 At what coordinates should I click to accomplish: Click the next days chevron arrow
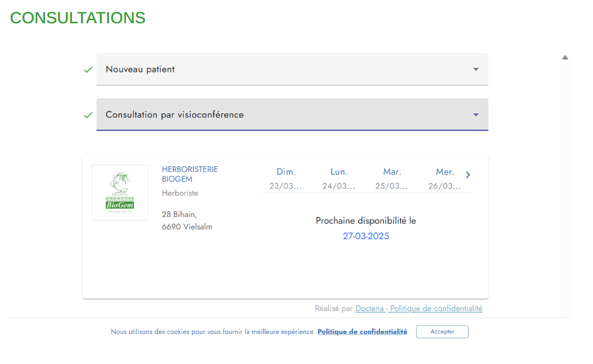tap(468, 175)
